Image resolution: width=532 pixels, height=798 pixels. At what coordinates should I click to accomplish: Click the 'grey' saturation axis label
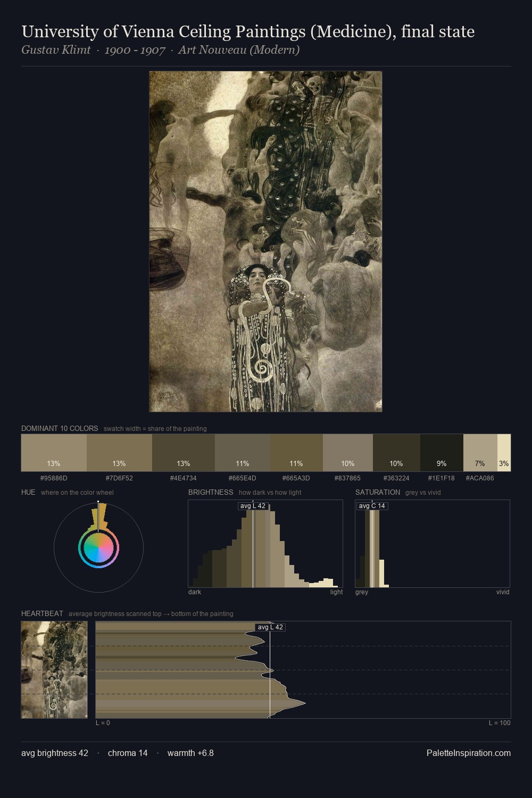tap(362, 592)
